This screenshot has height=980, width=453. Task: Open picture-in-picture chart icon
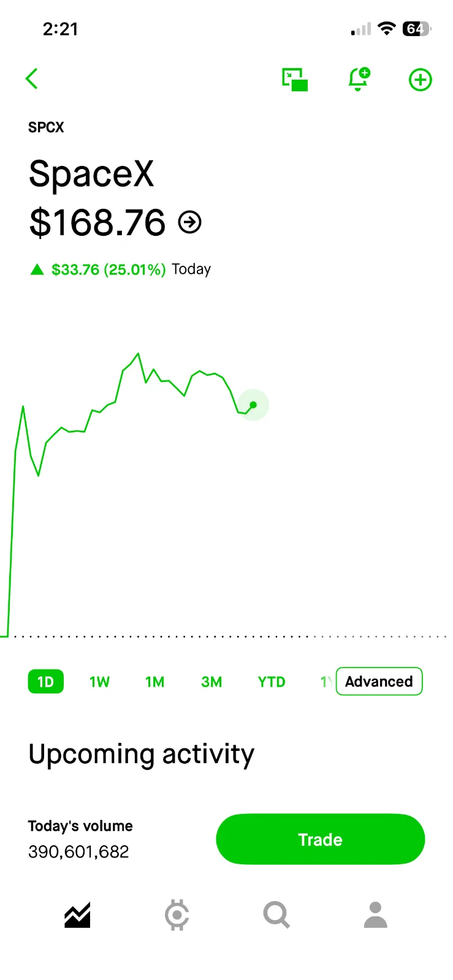click(295, 80)
